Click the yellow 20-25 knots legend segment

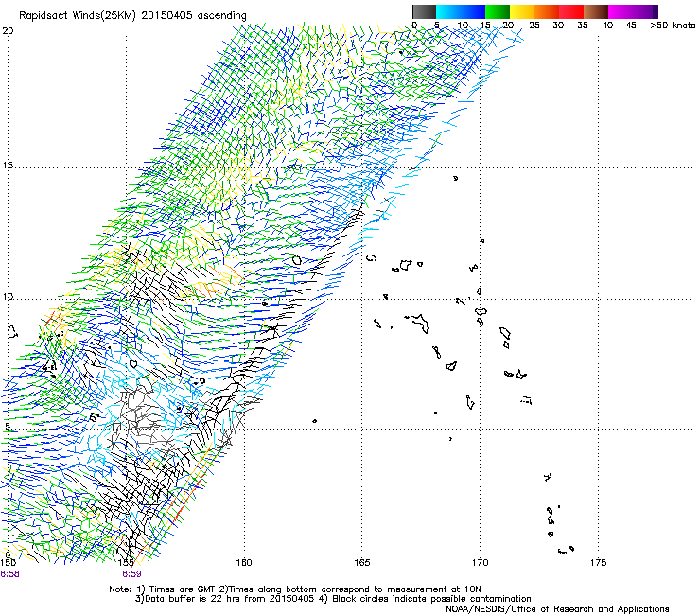[522, 11]
